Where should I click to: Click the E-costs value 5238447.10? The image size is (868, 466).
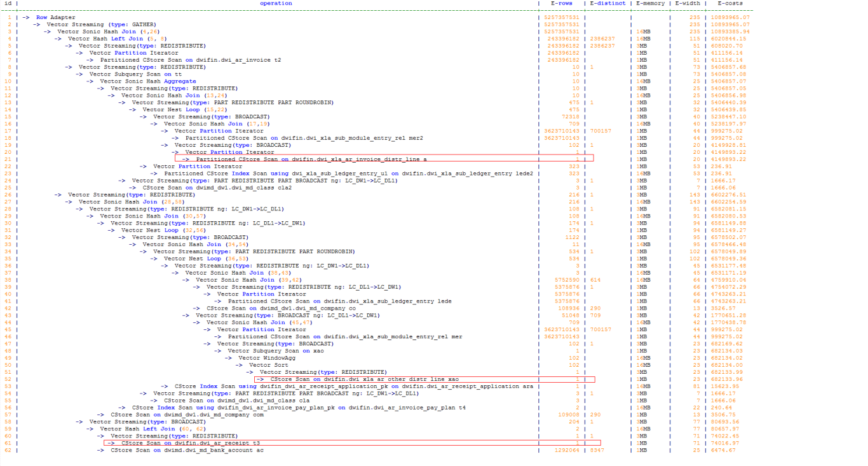[x=728, y=116]
